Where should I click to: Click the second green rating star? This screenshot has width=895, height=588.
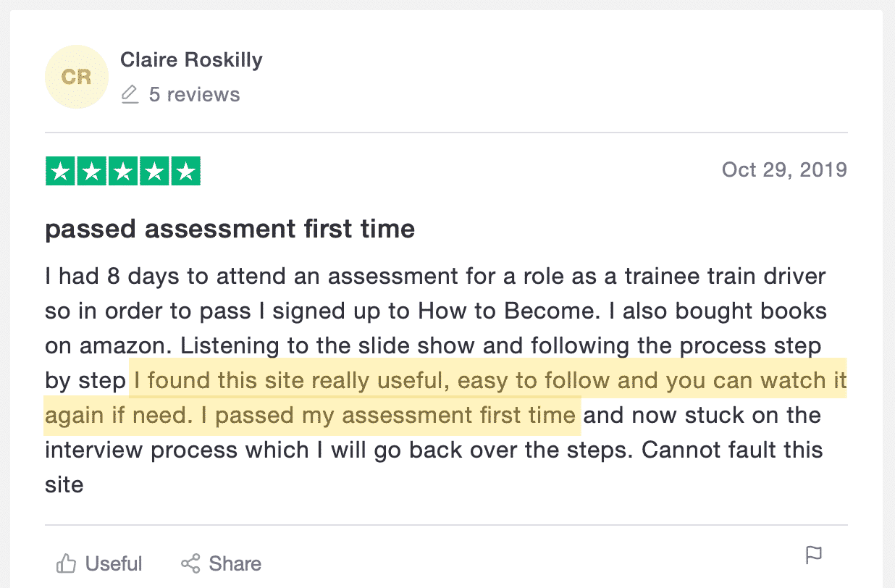point(92,172)
